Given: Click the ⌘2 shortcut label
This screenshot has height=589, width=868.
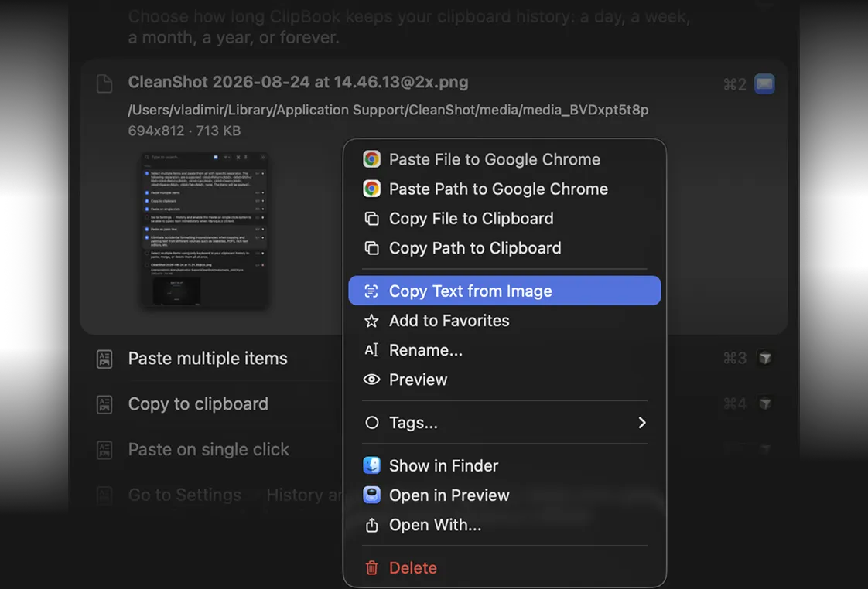Looking at the screenshot, I should (735, 84).
